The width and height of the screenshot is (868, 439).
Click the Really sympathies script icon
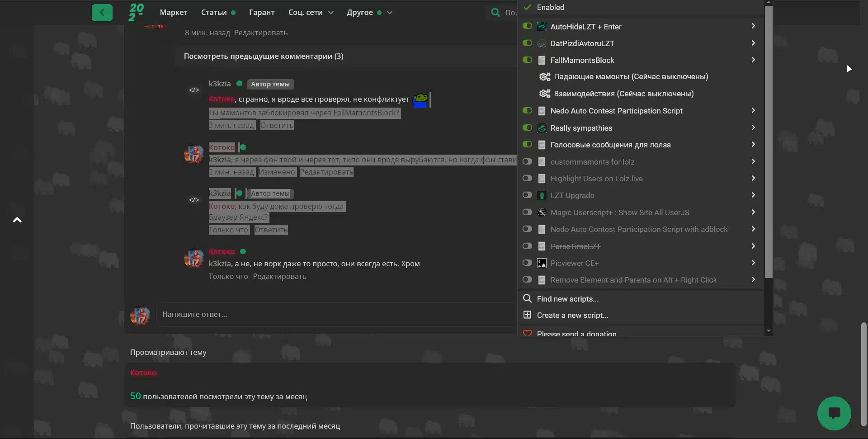coord(542,128)
